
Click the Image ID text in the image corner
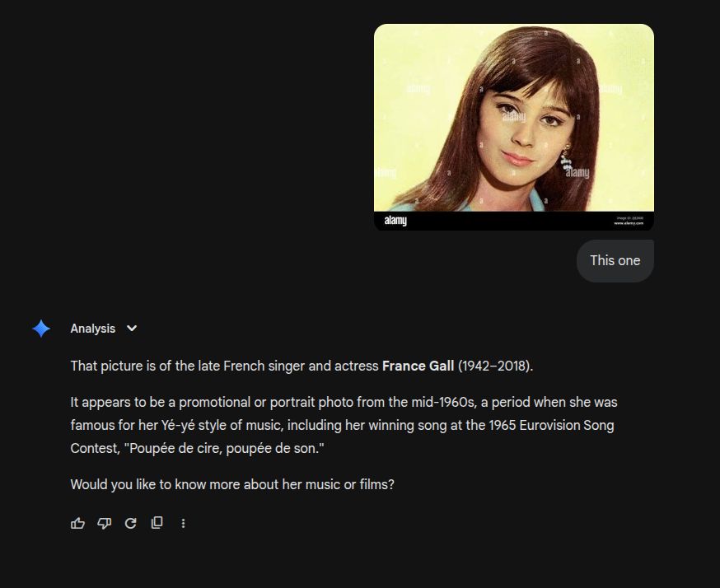click(630, 218)
